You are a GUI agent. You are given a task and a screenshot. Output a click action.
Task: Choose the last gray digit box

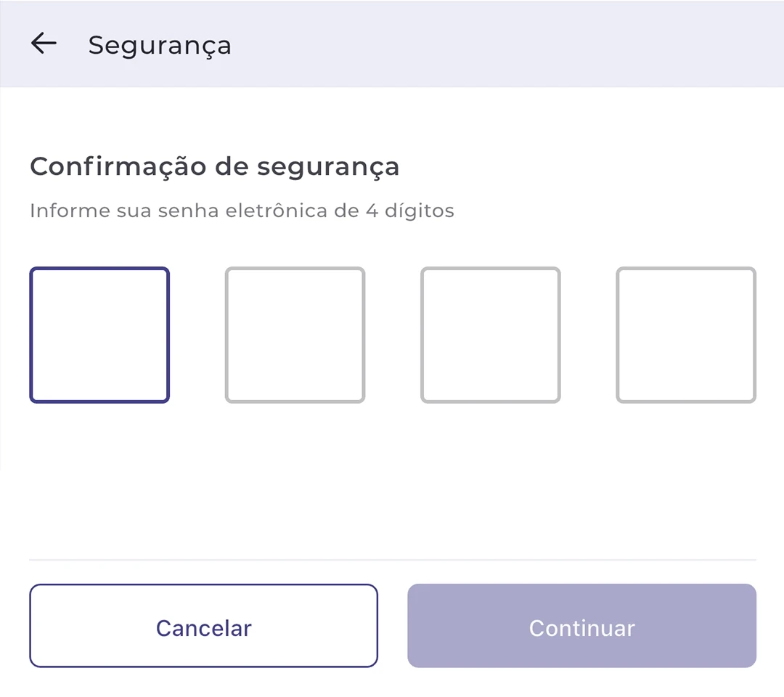point(686,335)
